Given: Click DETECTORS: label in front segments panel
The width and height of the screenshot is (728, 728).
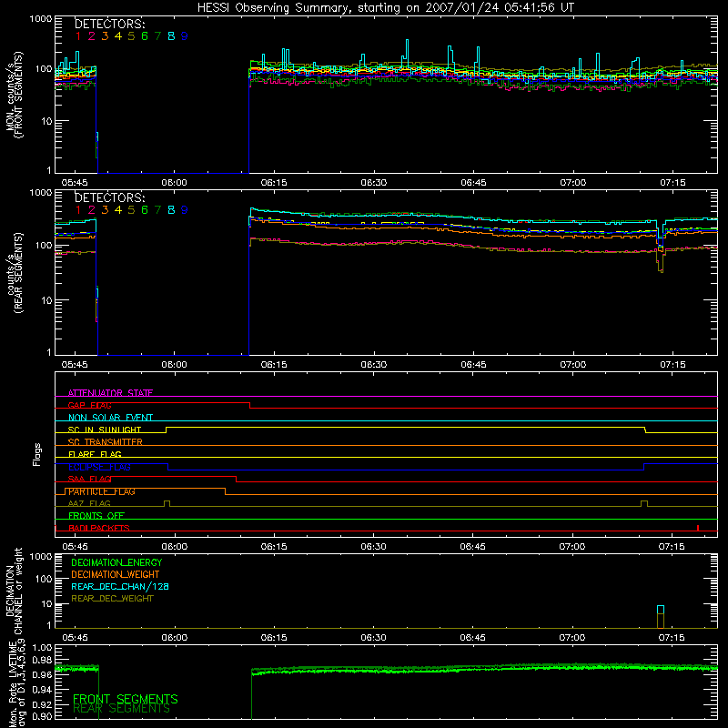Looking at the screenshot, I should [109, 24].
